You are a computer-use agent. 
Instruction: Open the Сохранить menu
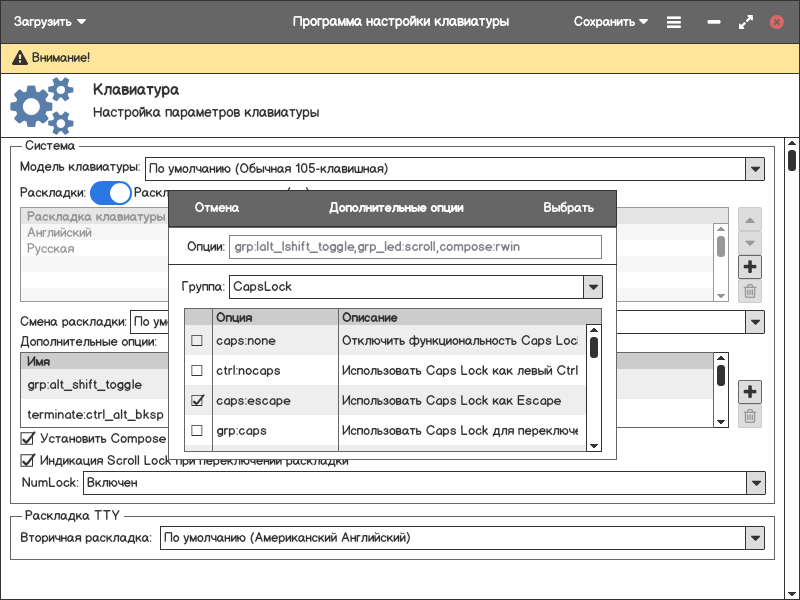[611, 21]
